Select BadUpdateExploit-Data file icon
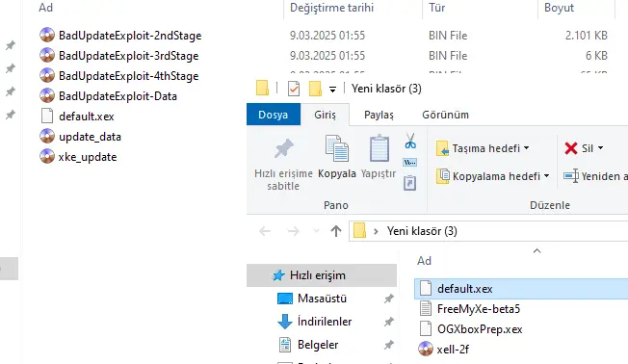This screenshot has height=364, width=628. click(47, 95)
